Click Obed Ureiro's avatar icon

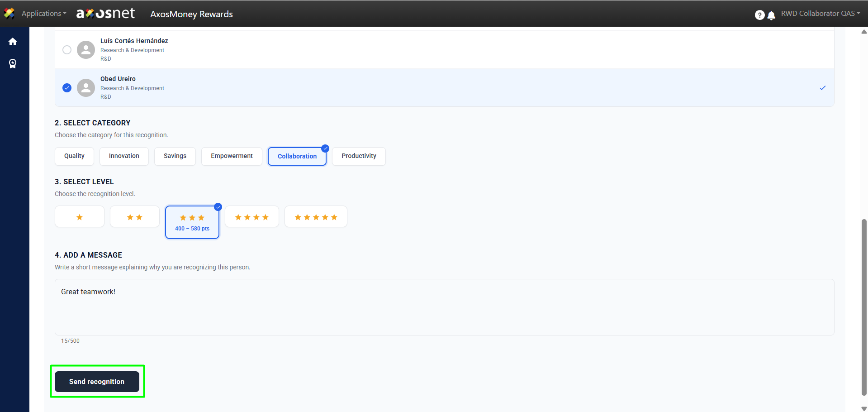(x=86, y=88)
